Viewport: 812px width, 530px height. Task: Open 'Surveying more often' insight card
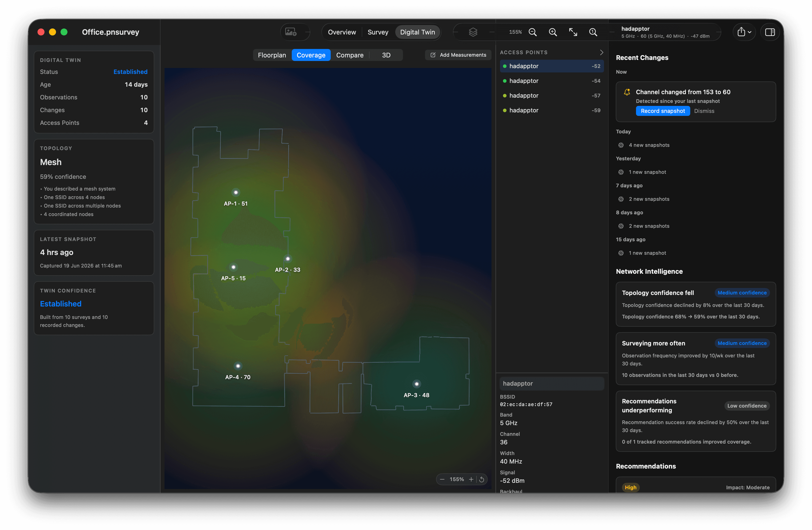(x=696, y=359)
